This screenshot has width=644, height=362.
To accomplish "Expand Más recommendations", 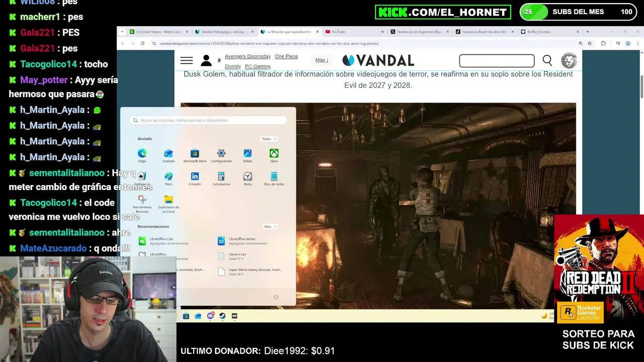I will click(270, 227).
